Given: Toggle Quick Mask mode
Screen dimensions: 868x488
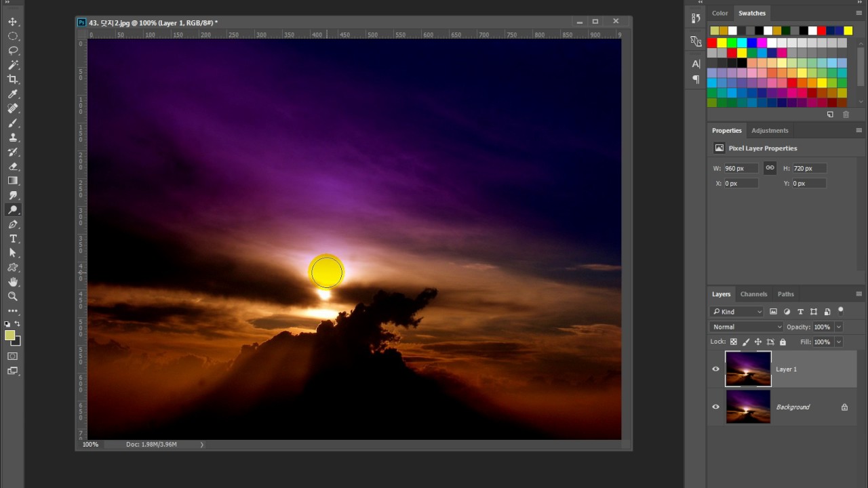Looking at the screenshot, I should pyautogui.click(x=13, y=356).
